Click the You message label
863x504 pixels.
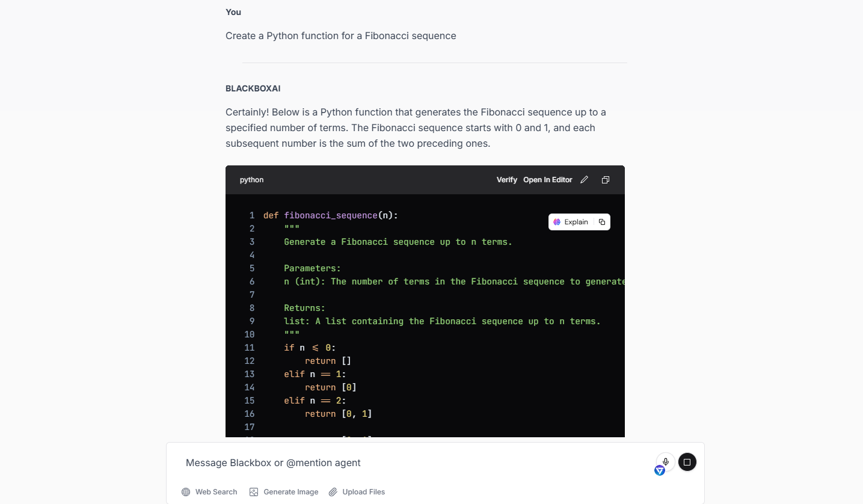[233, 12]
